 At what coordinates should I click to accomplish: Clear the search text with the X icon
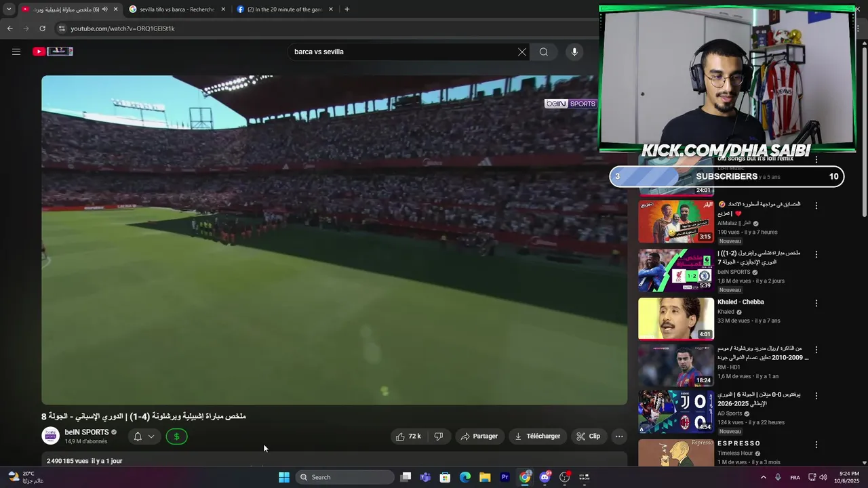coord(522,52)
